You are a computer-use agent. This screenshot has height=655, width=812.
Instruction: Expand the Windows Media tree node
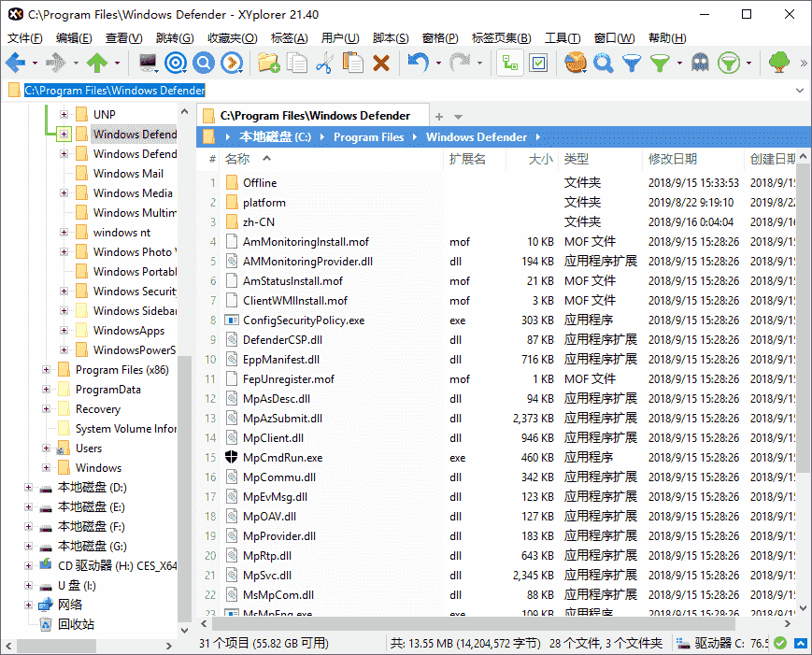pos(64,193)
